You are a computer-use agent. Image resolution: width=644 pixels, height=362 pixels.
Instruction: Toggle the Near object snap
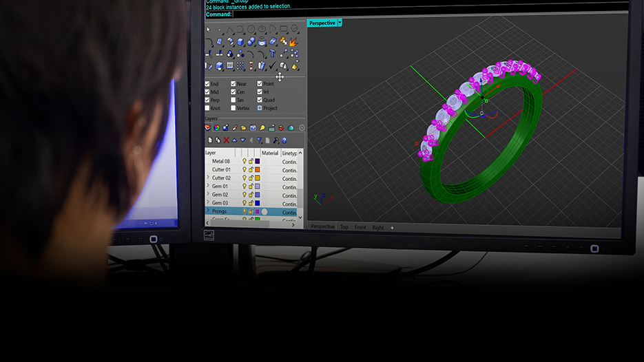click(233, 84)
